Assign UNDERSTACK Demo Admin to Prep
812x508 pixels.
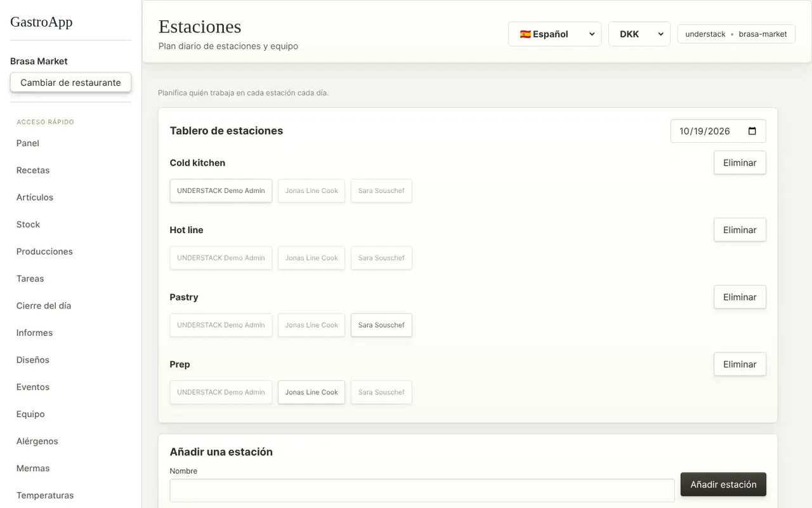coord(221,392)
